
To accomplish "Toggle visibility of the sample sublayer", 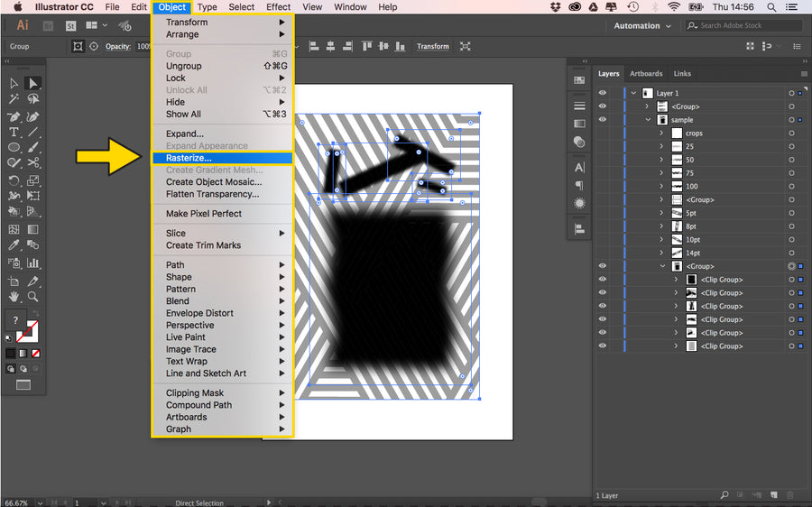I will click(603, 119).
